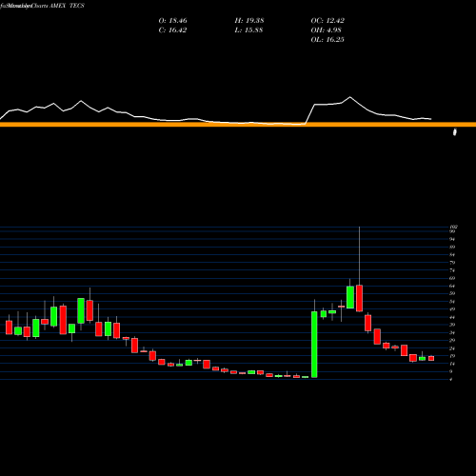Click the 9 price axis label
The height and width of the screenshot is (476, 476).
click(451, 371)
